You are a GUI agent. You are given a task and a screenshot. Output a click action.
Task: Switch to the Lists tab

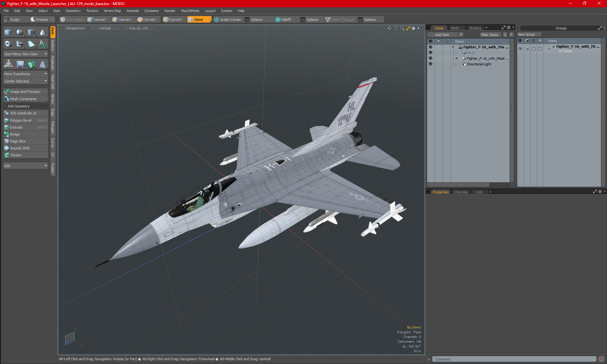(x=479, y=192)
